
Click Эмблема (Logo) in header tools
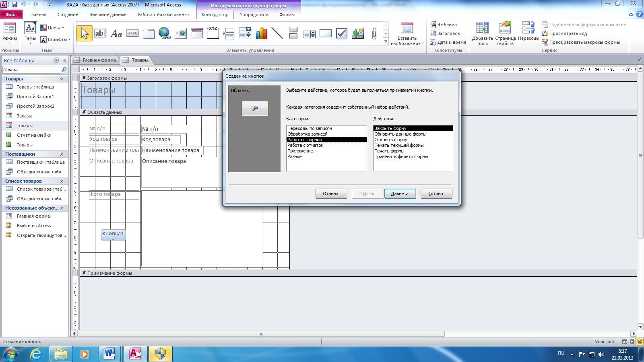tap(444, 25)
